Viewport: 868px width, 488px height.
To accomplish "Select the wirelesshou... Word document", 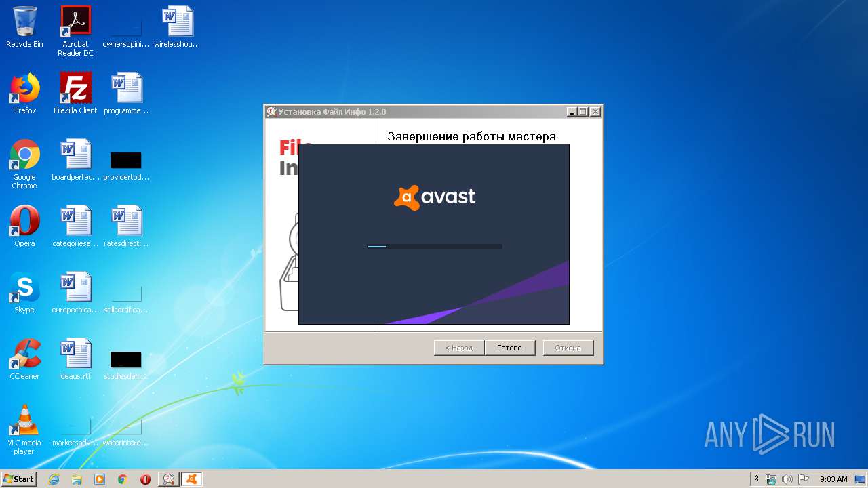I will [x=177, y=27].
